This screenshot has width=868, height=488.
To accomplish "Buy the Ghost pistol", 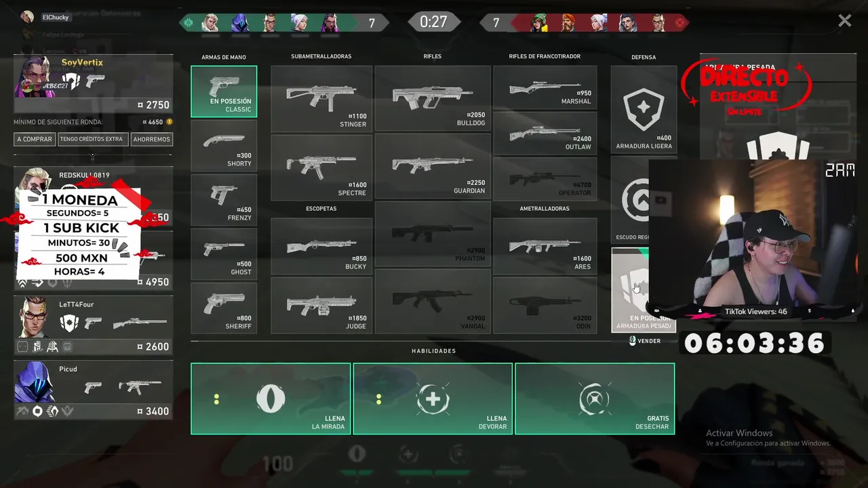I will coord(224,254).
